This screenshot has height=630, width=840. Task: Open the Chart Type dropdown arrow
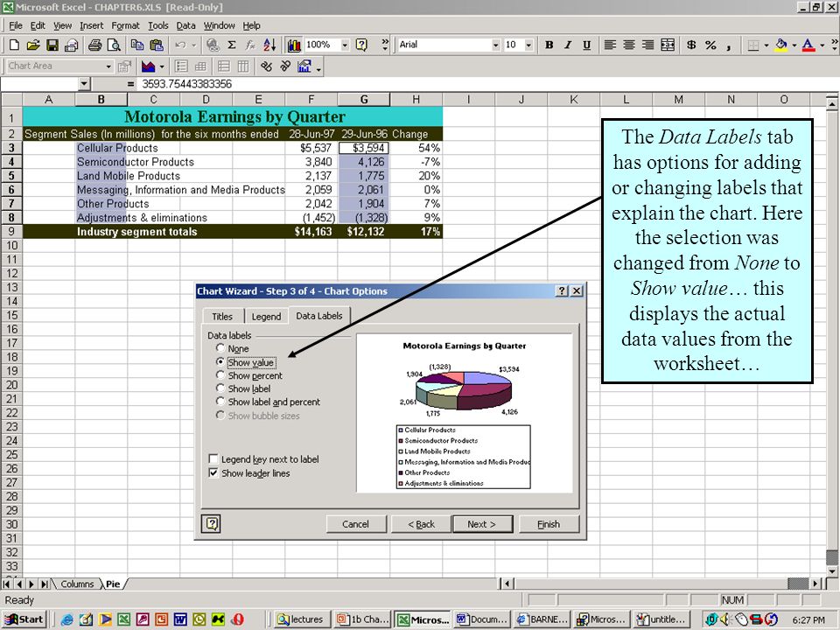(x=162, y=66)
